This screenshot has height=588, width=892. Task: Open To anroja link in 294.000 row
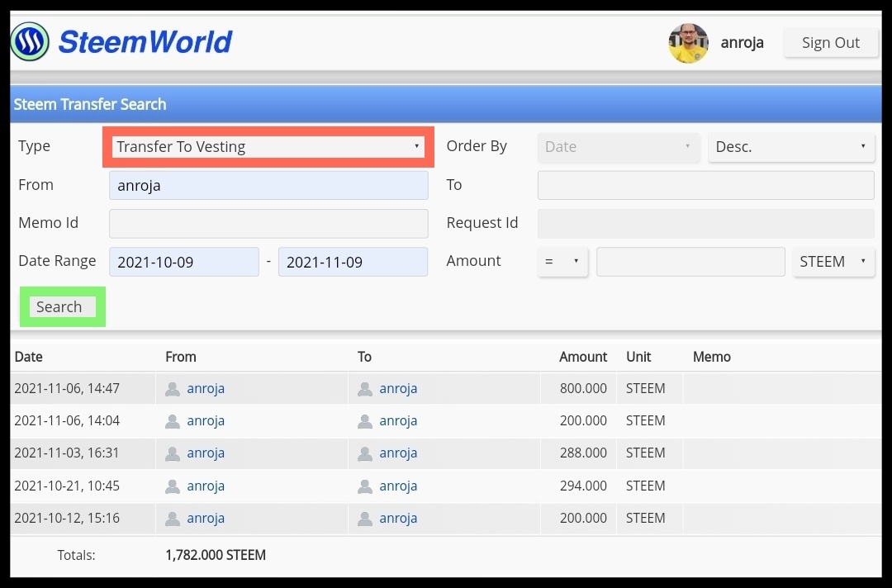click(398, 486)
